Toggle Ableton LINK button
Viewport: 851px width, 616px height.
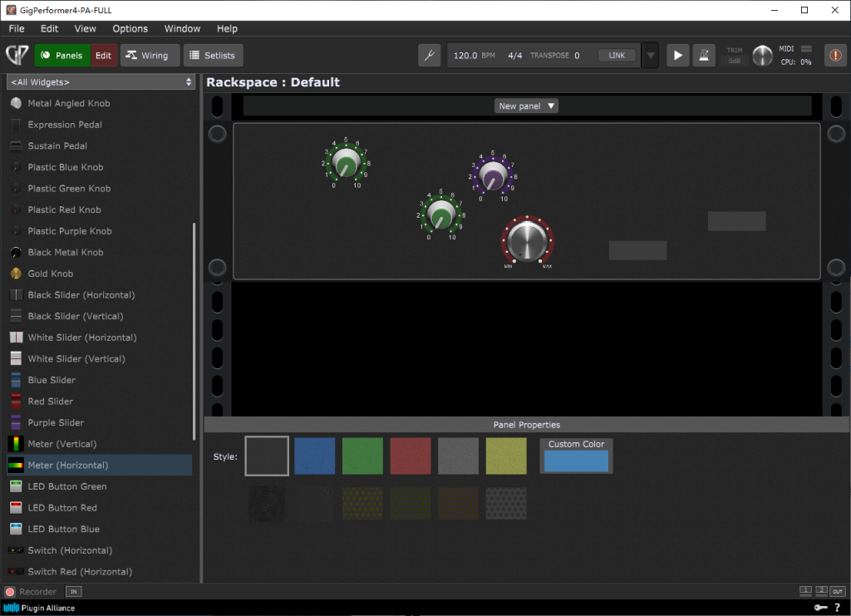coord(617,56)
